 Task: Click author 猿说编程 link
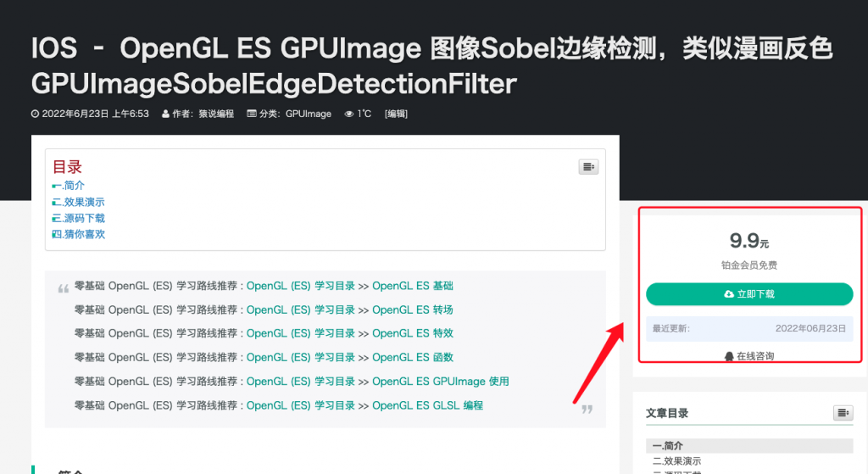(x=216, y=114)
